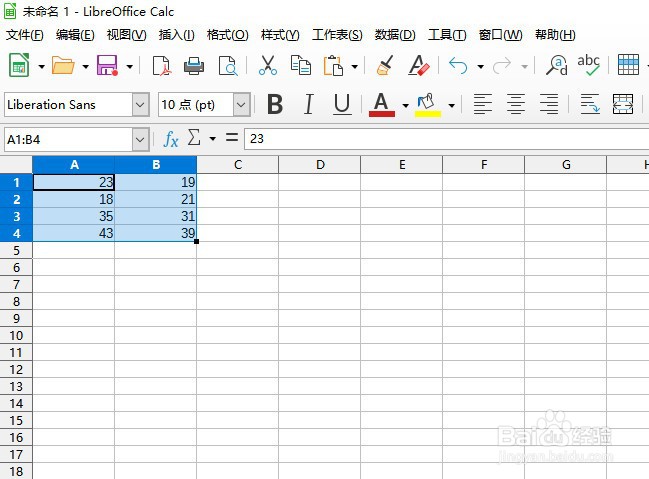Clear direct formatting icon
The image size is (649, 479).
point(419,65)
